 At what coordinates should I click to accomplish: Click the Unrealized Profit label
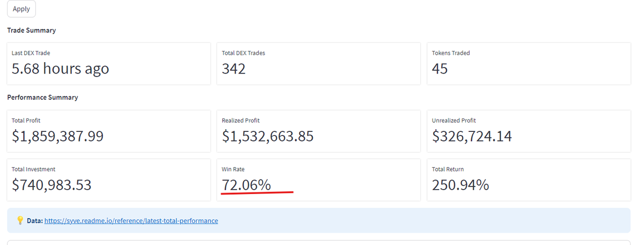tap(454, 121)
